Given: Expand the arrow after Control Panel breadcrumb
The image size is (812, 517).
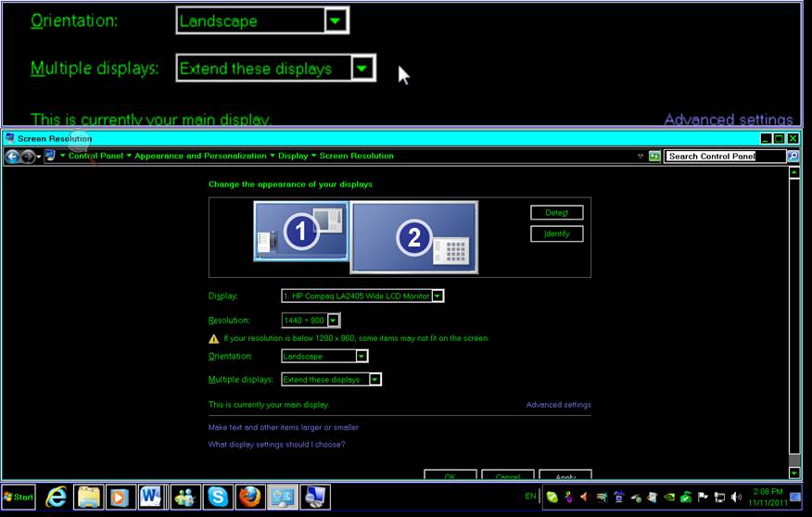Looking at the screenshot, I should point(129,156).
